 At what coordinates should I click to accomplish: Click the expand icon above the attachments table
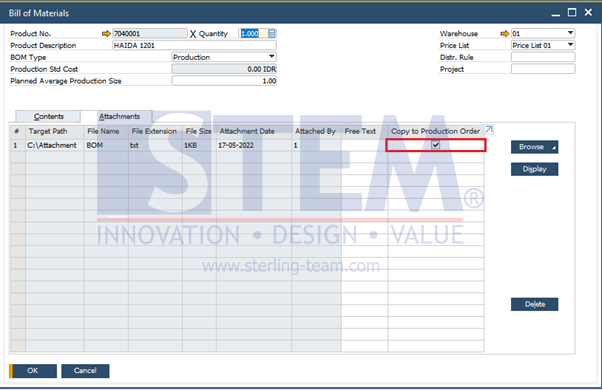click(489, 129)
